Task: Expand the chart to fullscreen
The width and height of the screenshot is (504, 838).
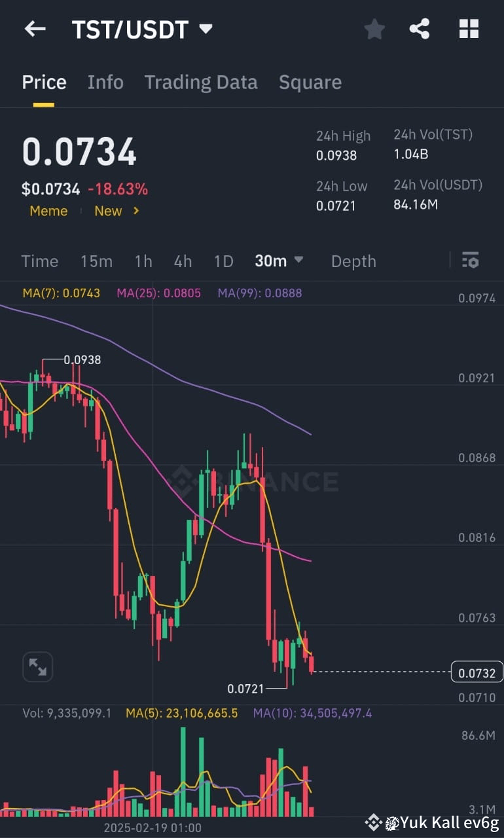Action: tap(37, 666)
